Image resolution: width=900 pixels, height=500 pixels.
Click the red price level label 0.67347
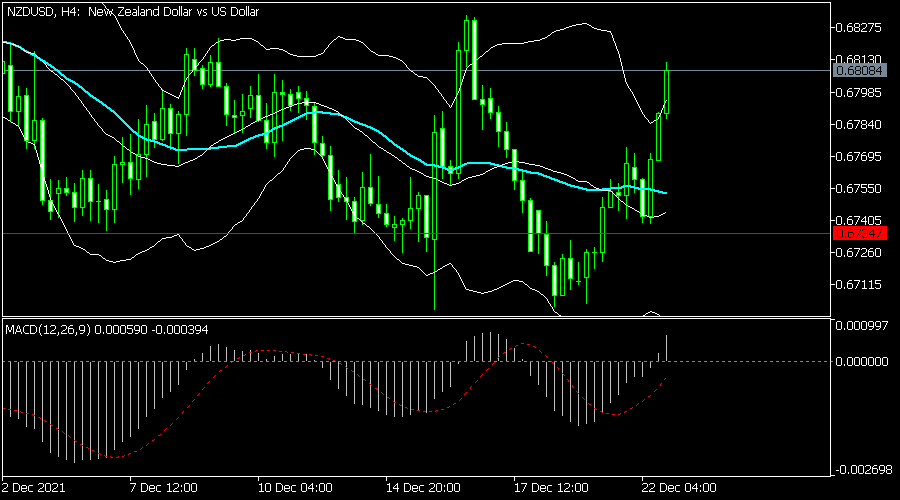(x=859, y=234)
